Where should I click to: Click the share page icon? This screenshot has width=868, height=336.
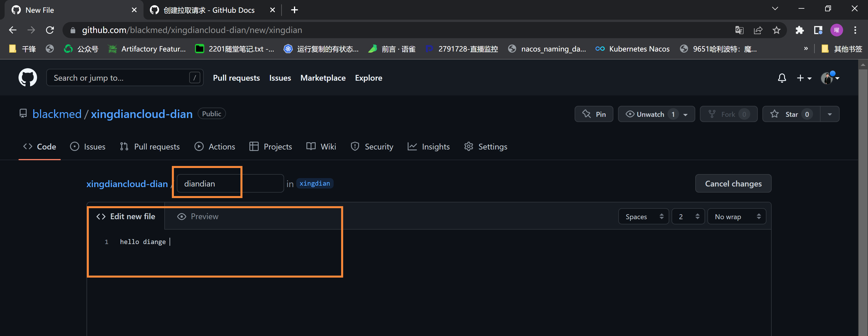tap(758, 30)
